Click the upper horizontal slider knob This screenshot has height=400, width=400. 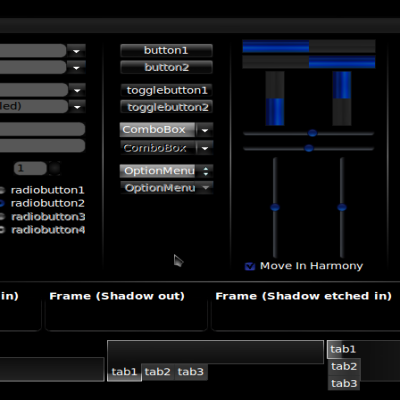tap(312, 133)
